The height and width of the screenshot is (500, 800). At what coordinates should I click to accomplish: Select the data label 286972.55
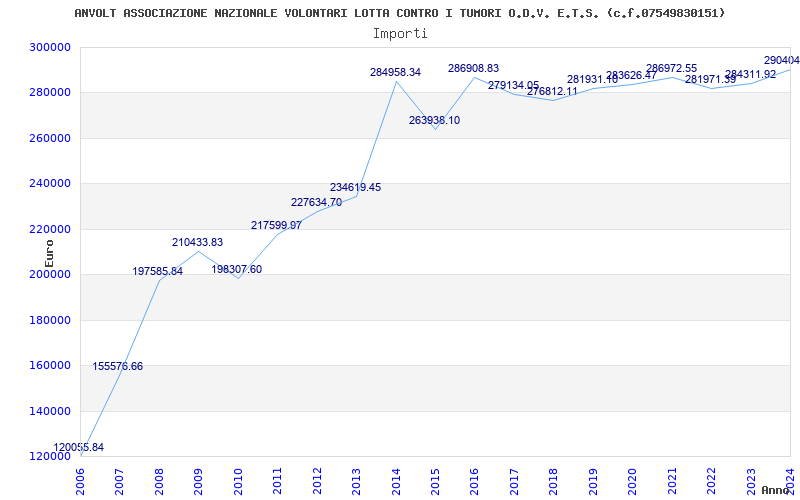[671, 68]
